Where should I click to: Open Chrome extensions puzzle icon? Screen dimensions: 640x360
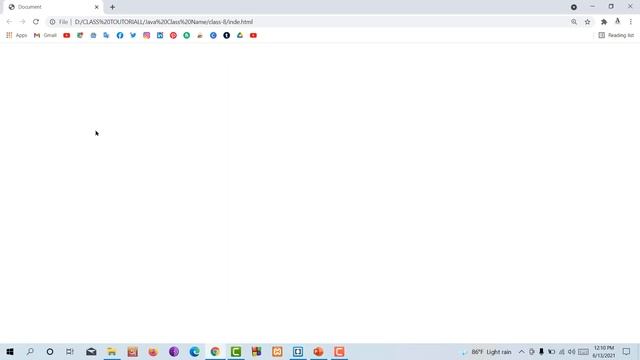coord(604,22)
